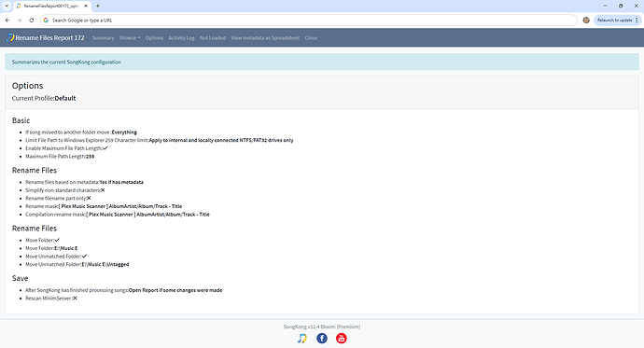Image resolution: width=644 pixels, height=348 pixels.
Task: Click Yes if has metadata value
Action: (x=121, y=182)
